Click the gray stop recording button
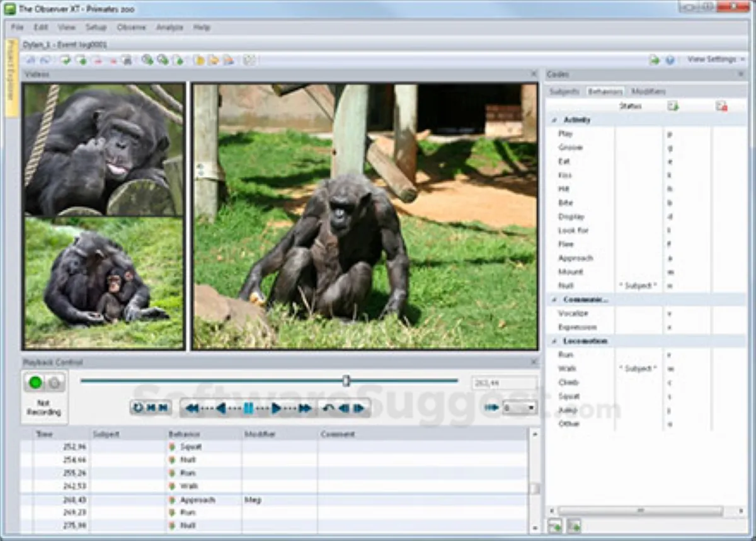Screen dimensions: 756x541 [55, 382]
